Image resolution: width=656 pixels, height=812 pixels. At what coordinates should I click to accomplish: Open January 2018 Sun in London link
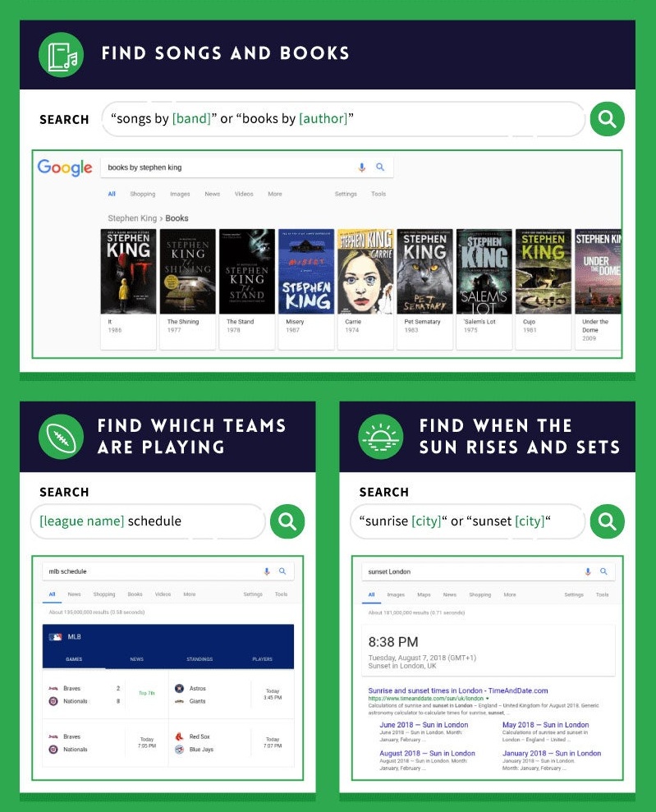pos(552,753)
